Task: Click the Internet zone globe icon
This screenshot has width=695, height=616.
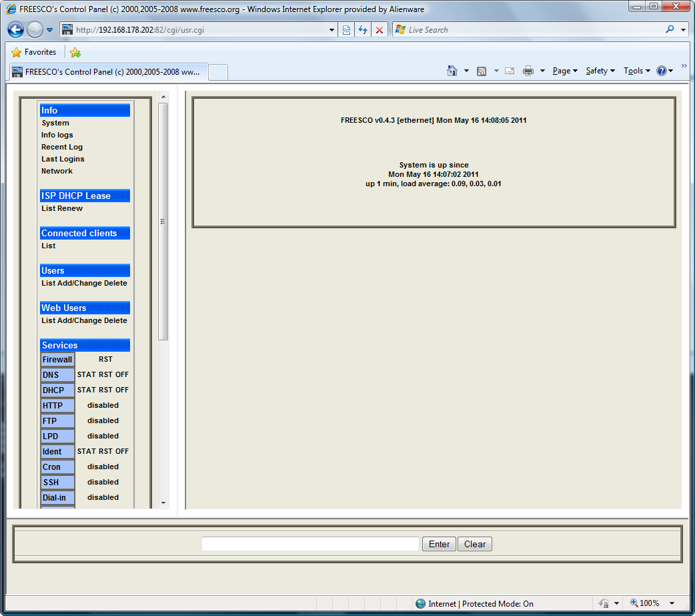Action: (x=420, y=603)
